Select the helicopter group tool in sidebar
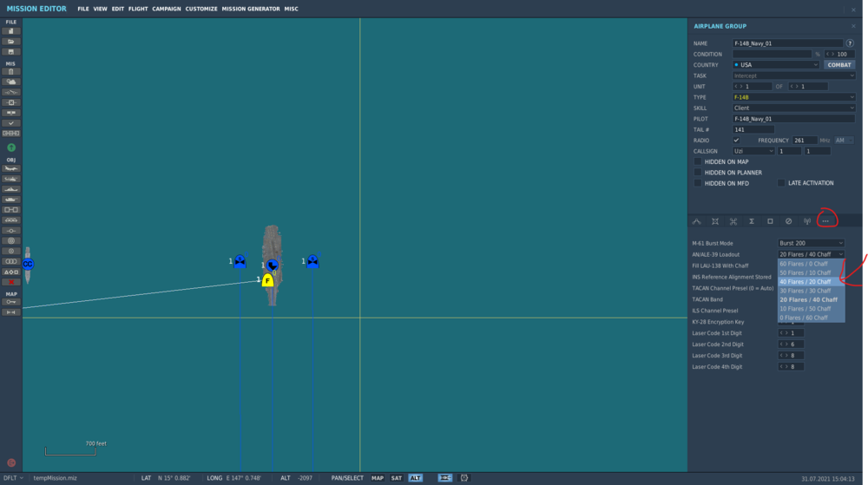This screenshot has width=868, height=485. (x=11, y=180)
